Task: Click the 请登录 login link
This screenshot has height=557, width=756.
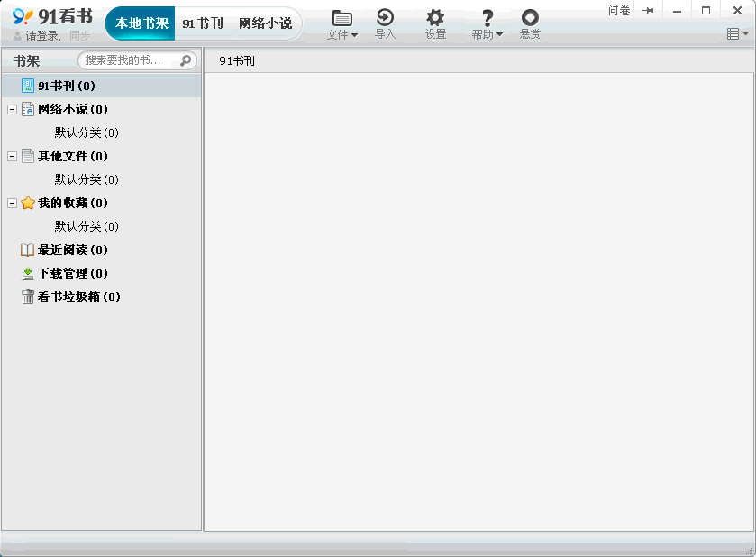Action: coord(41,36)
